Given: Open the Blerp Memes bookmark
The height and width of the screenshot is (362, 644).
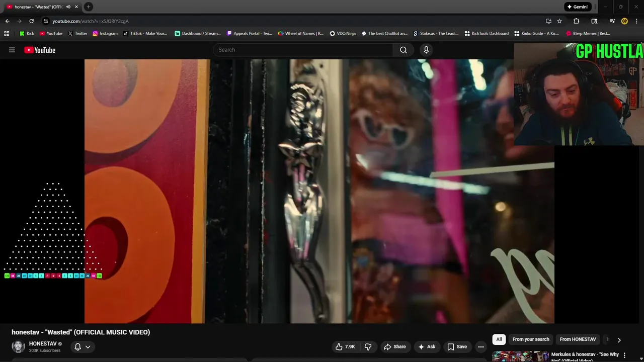Looking at the screenshot, I should pyautogui.click(x=588, y=34).
